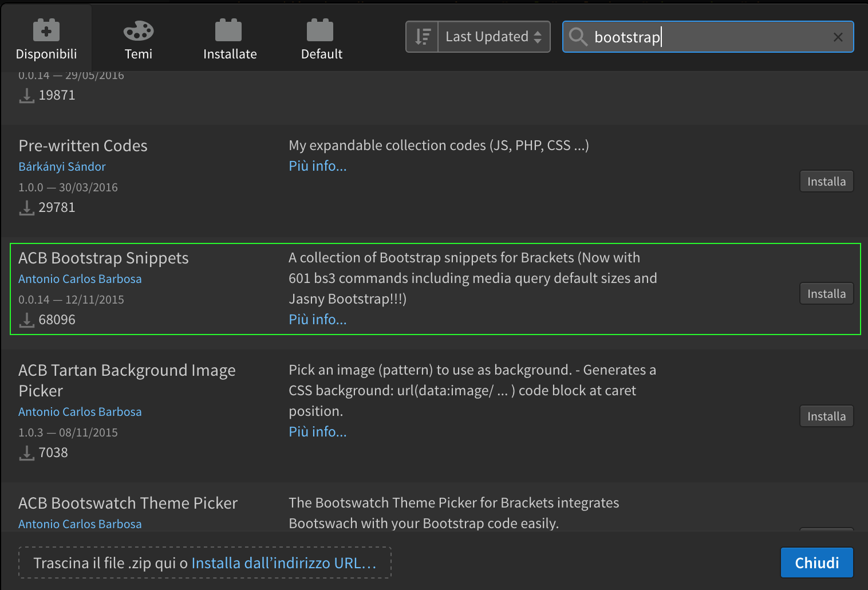Install ACB Tartan Background Image Picker

826,416
